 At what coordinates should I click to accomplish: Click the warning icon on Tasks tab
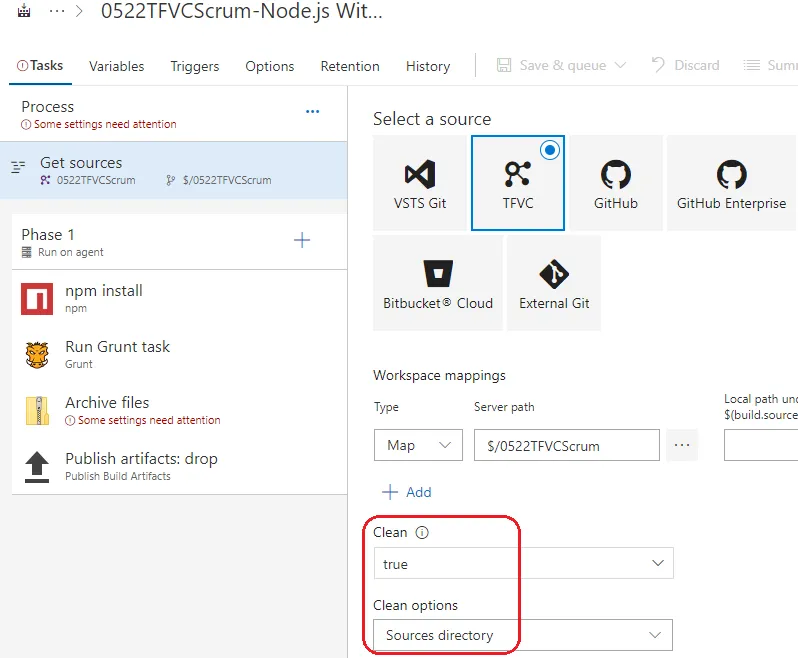22,66
